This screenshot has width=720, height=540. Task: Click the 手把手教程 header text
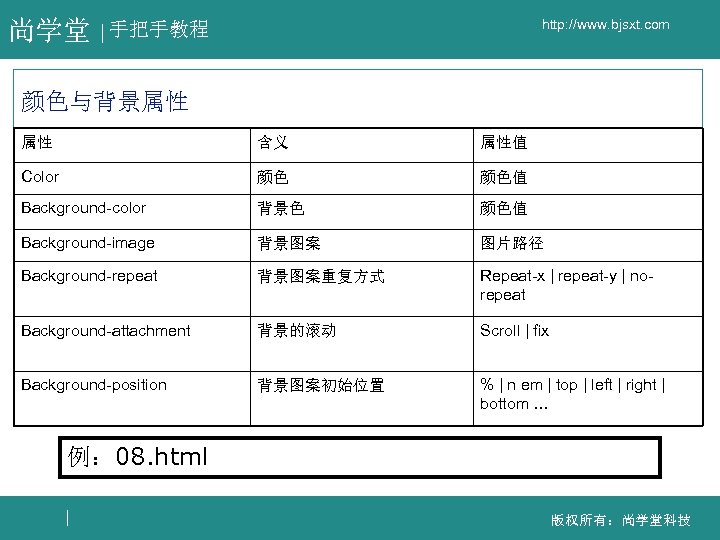159,29
